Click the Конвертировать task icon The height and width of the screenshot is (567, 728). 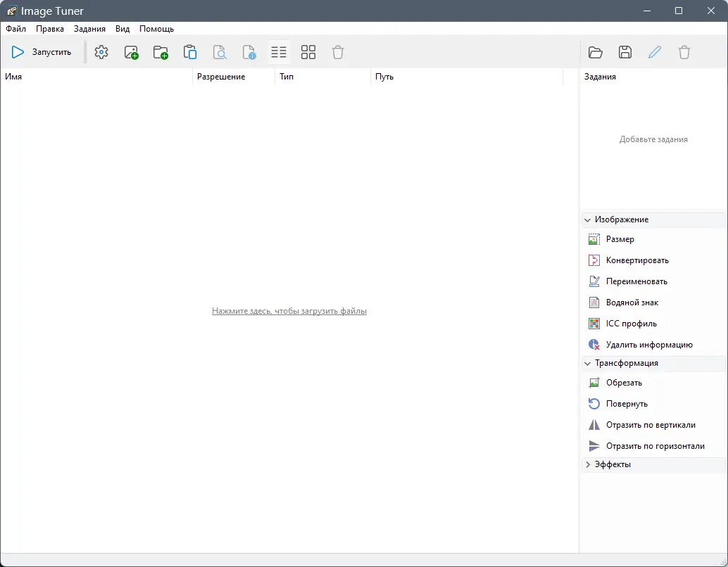click(x=594, y=260)
